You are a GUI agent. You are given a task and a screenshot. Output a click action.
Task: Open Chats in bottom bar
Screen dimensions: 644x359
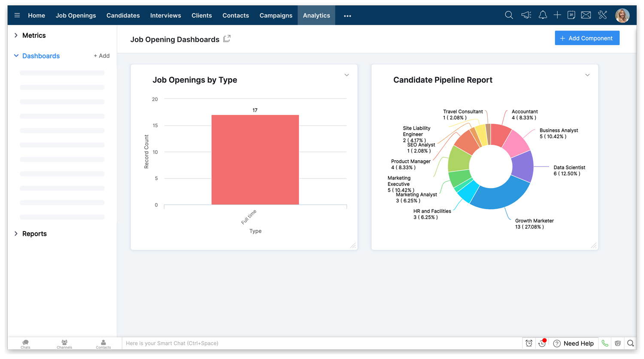[x=25, y=344]
